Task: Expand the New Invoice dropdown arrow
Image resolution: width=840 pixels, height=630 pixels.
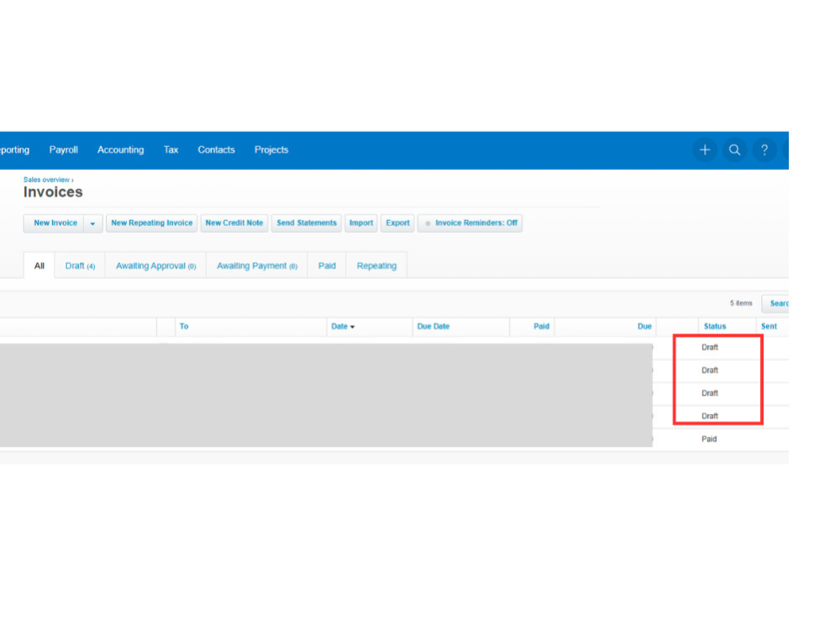Action: [x=92, y=223]
